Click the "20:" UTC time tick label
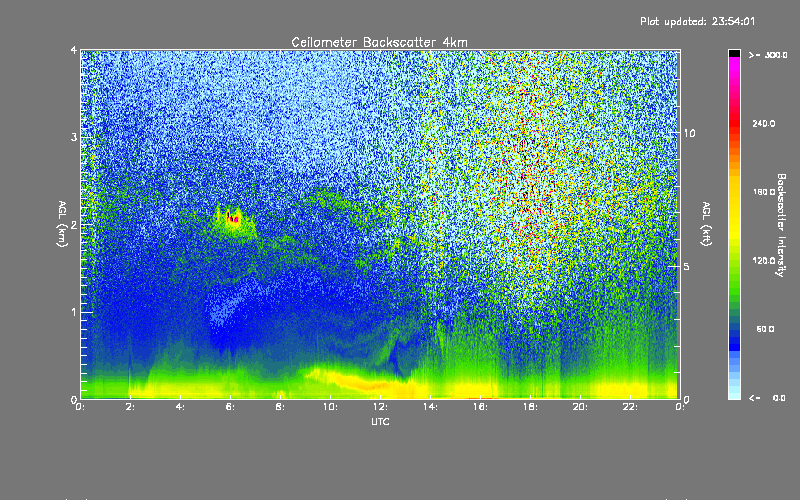Screen dimensions: 800x500 coord(581,407)
